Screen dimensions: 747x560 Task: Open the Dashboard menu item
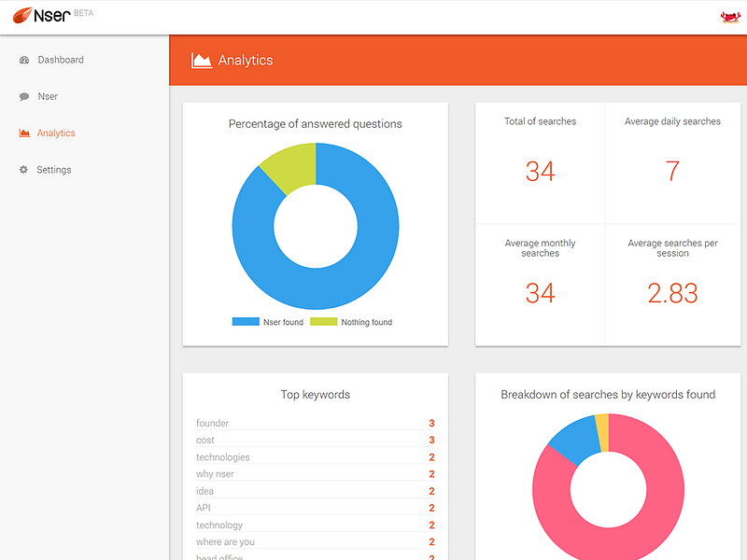pyautogui.click(x=61, y=60)
